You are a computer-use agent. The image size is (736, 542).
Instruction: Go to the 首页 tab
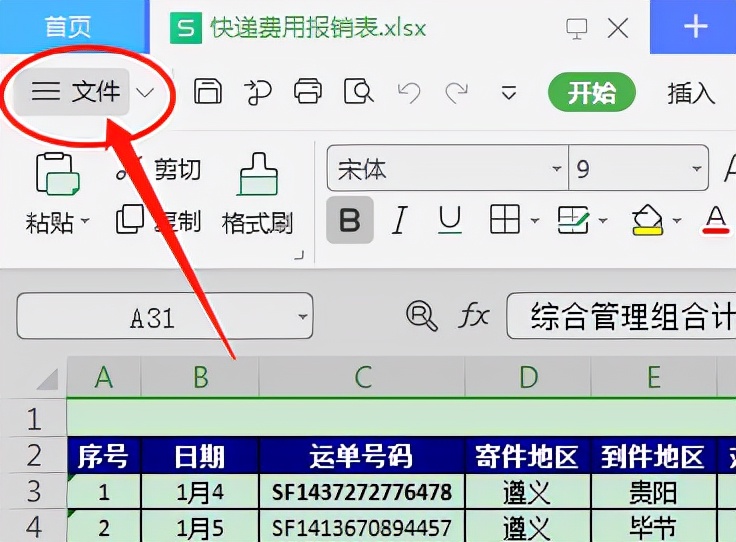coord(68,27)
